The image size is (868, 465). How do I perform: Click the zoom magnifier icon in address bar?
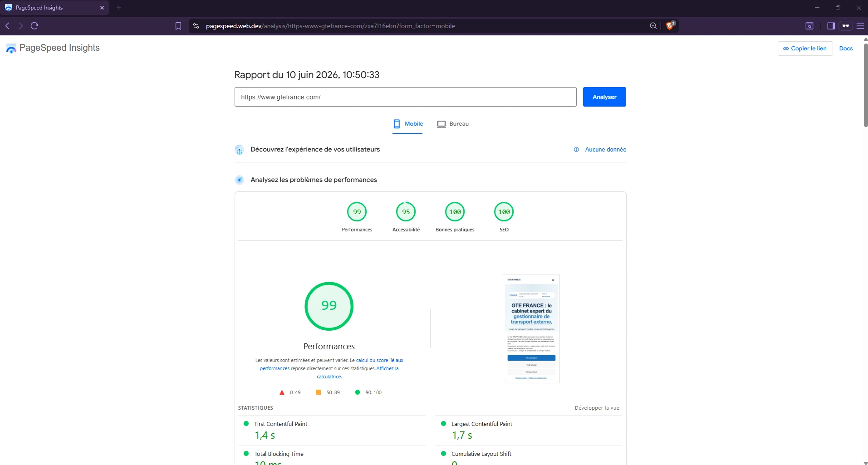[x=653, y=26]
